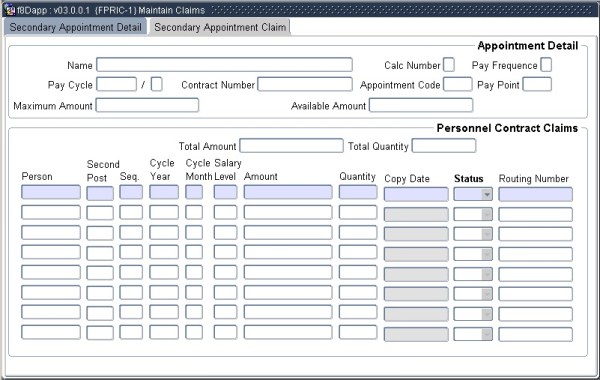Open the Secondary Appointment Claim tab
Screen dimensions: 600x380
coord(220,27)
